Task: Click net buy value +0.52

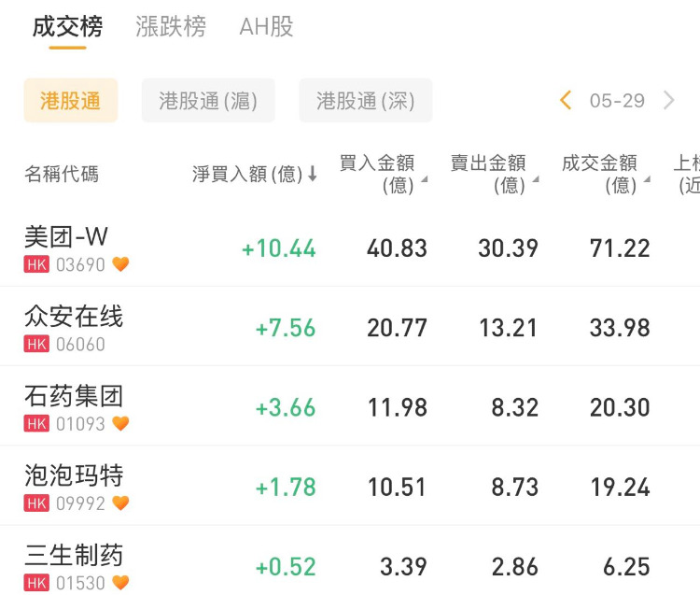Action: click(286, 566)
